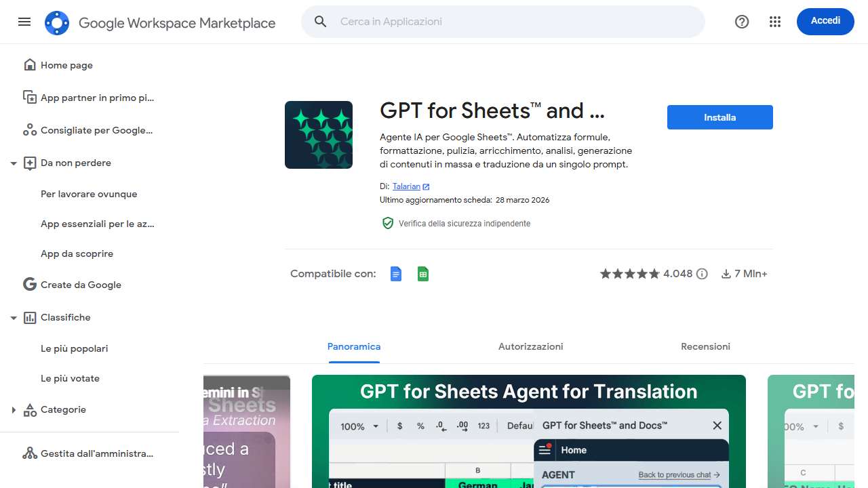The height and width of the screenshot is (488, 868).
Task: Collapse the "Classifiche" section
Action: [x=14, y=317]
